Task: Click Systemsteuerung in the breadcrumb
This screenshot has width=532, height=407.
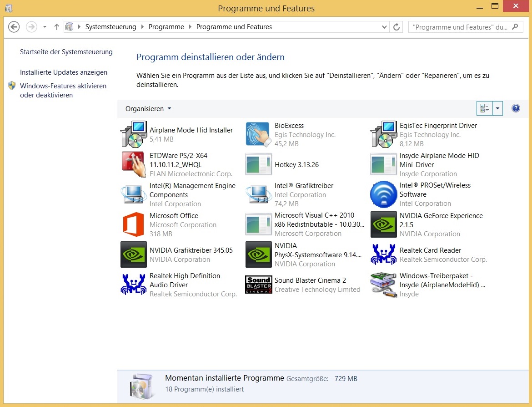Action: click(x=110, y=27)
